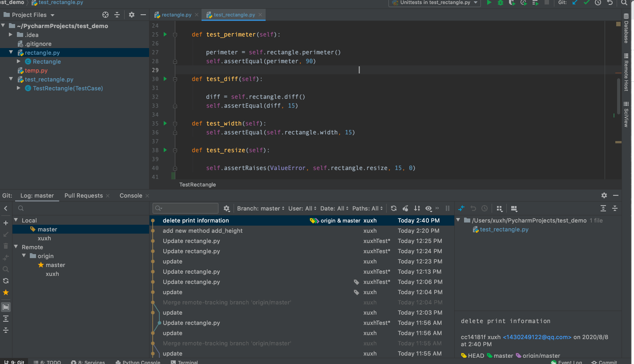The width and height of the screenshot is (634, 364).
Task: Select Log: master tab
Action: pyautogui.click(x=37, y=195)
